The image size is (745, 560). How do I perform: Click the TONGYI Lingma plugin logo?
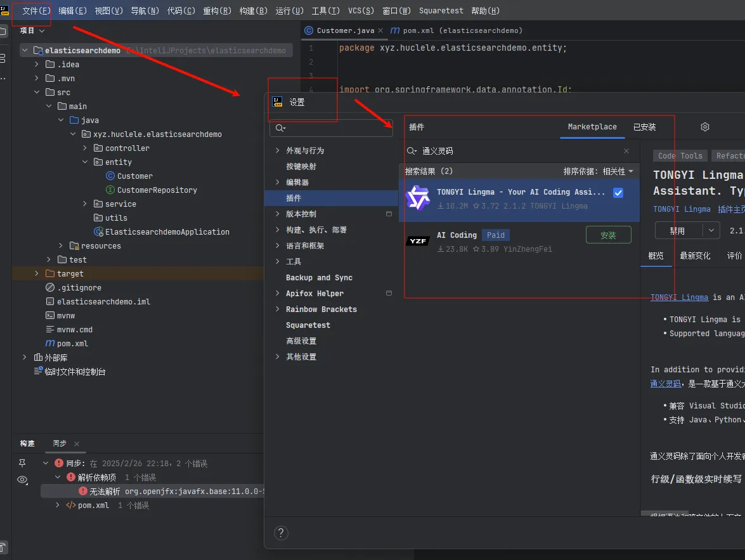coord(418,199)
